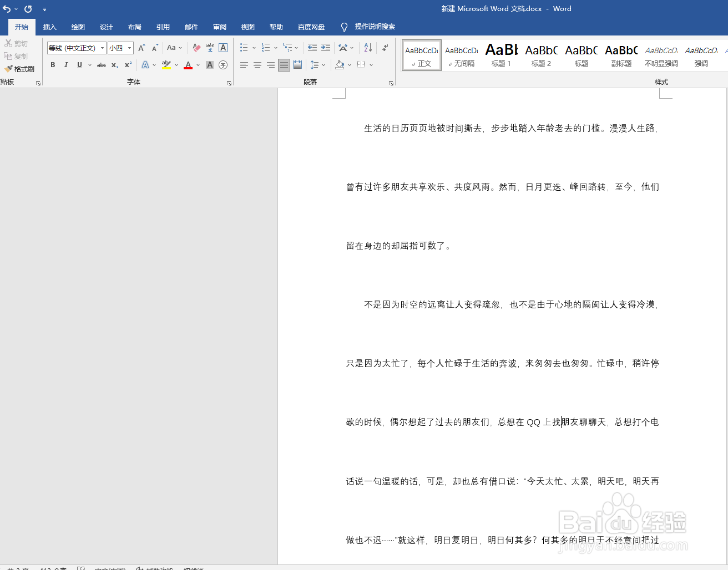Screen dimensions: 728x570
Task: Open the phonetic guide (wén) tool
Action: [210, 48]
